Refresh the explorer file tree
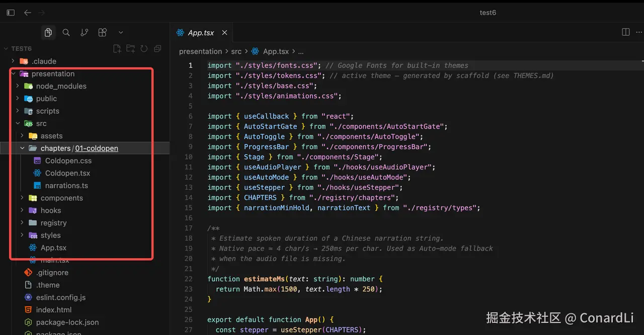 point(144,49)
